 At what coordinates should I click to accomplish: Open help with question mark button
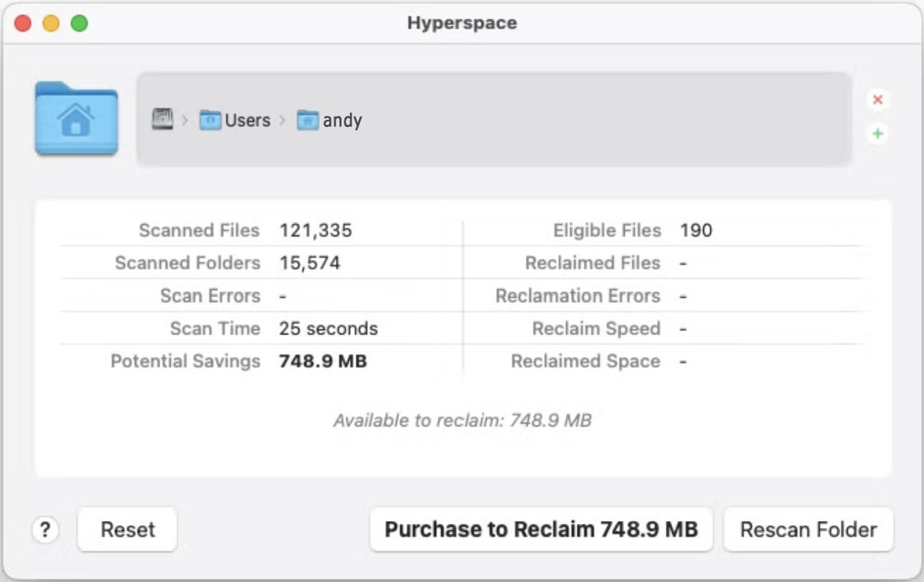(x=45, y=530)
